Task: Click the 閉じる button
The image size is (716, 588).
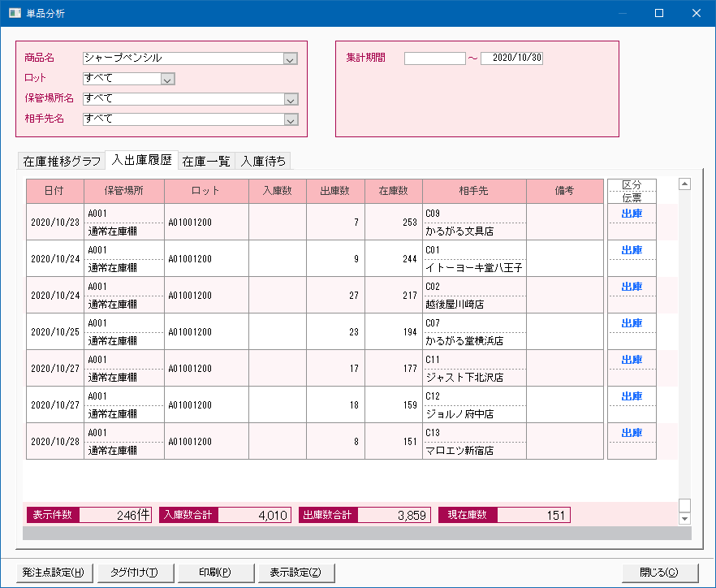Action: (659, 572)
